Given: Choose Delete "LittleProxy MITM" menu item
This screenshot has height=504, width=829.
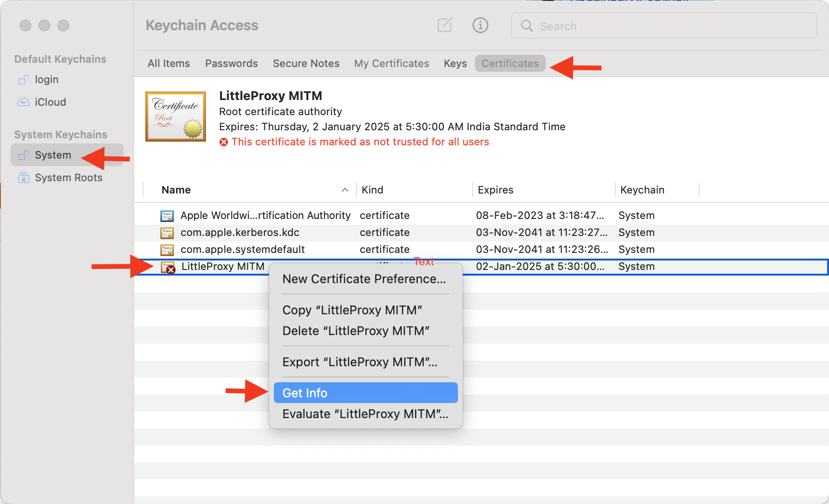Looking at the screenshot, I should pos(355,331).
